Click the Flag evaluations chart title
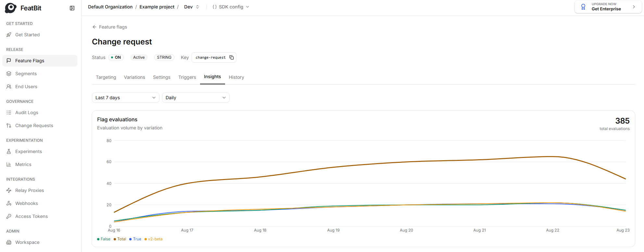The width and height of the screenshot is (644, 252). pyautogui.click(x=117, y=119)
